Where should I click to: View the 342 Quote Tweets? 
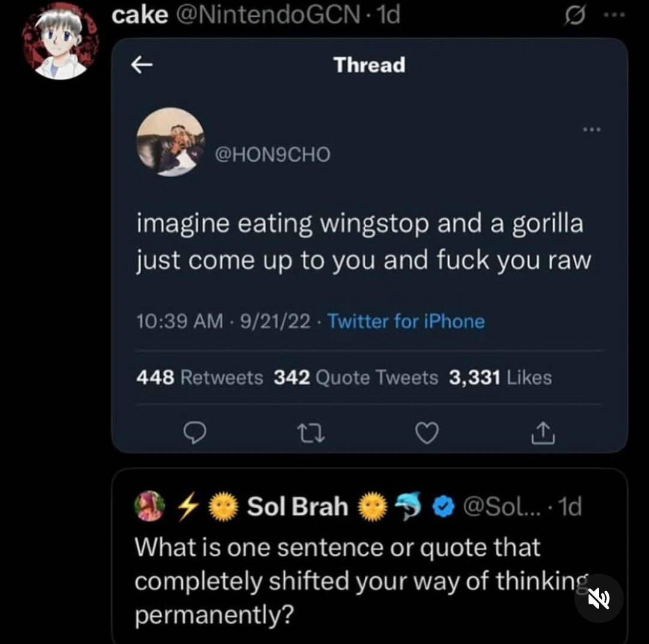(x=356, y=377)
